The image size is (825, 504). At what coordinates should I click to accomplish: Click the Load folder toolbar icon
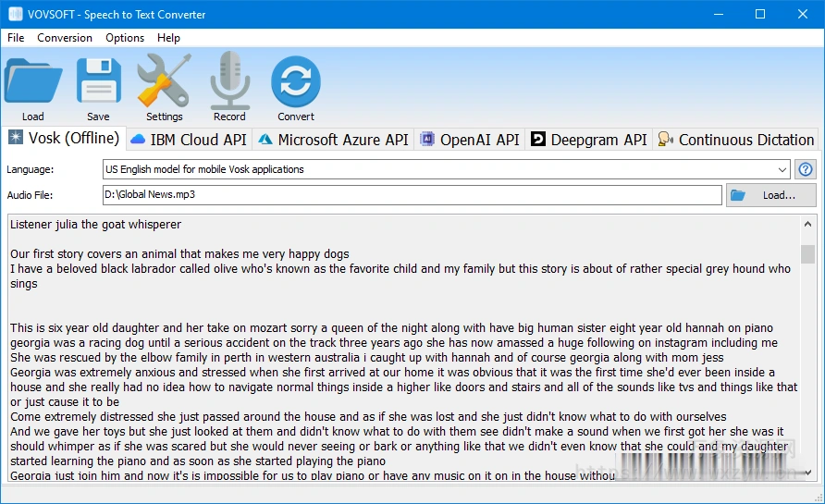tap(33, 82)
